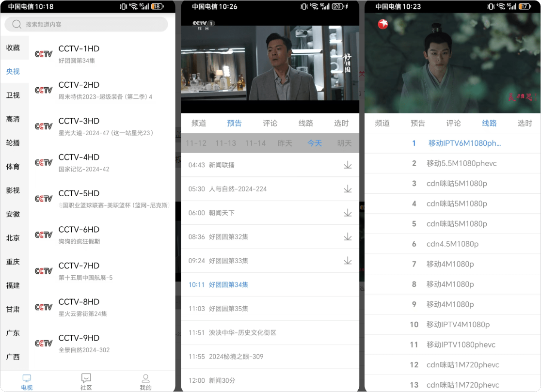Switch to 选时 tab in CCTV1 player

[x=341, y=124]
